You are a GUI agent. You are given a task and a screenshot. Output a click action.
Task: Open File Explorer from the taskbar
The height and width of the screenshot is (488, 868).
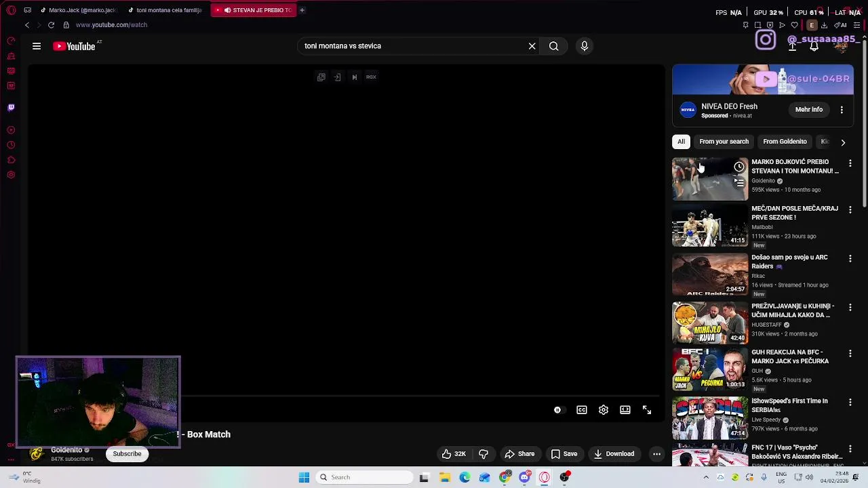pyautogui.click(x=445, y=477)
